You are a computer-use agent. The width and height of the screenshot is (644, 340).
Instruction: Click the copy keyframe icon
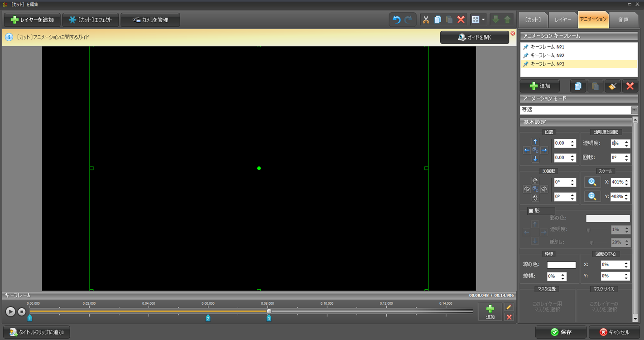[x=578, y=86]
